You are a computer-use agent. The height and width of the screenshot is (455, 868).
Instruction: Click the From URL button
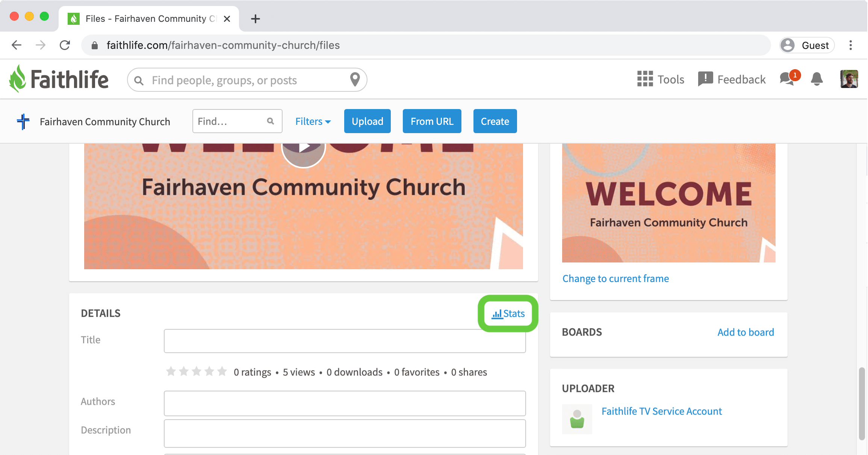coord(432,121)
